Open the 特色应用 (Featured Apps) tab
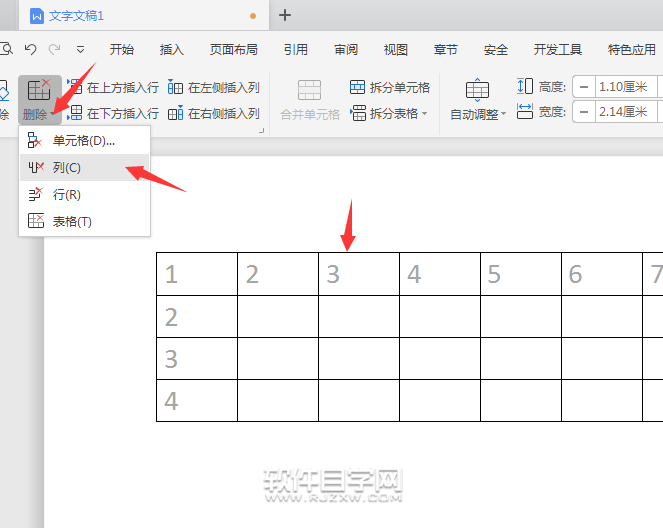 (x=632, y=50)
